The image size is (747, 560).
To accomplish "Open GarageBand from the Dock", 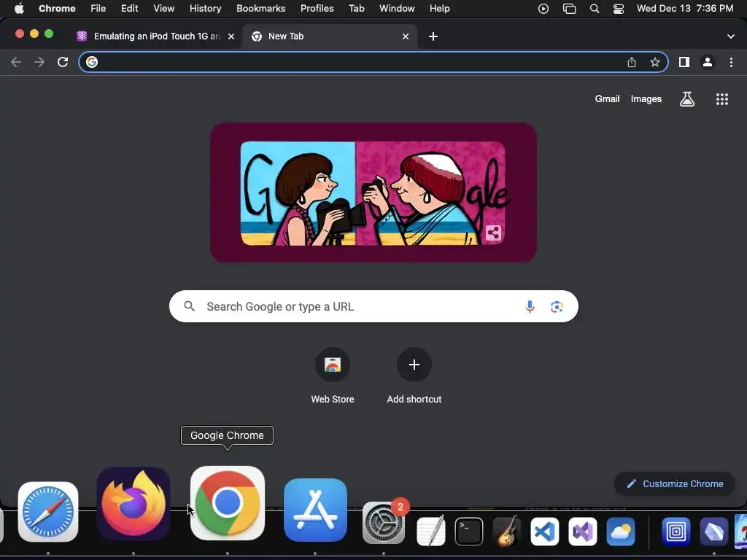I will [506, 532].
